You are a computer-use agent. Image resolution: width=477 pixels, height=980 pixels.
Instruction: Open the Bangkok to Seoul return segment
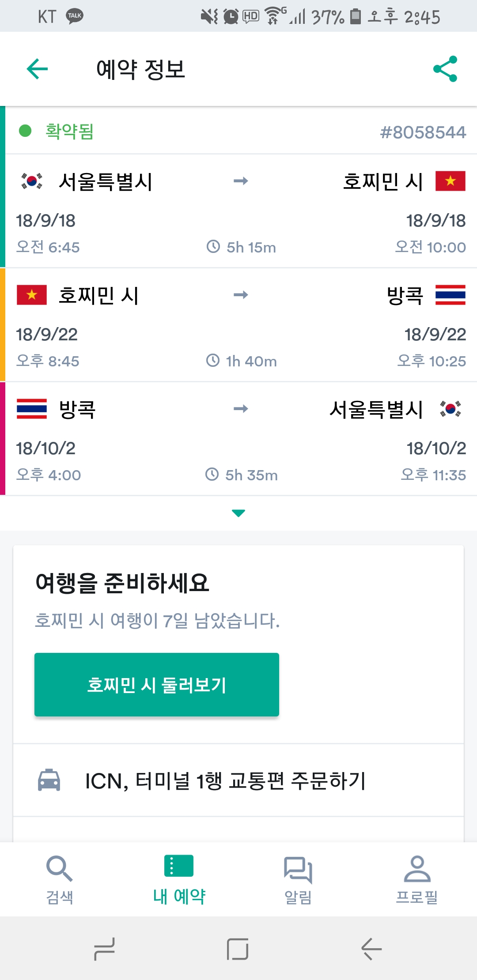pyautogui.click(x=241, y=439)
